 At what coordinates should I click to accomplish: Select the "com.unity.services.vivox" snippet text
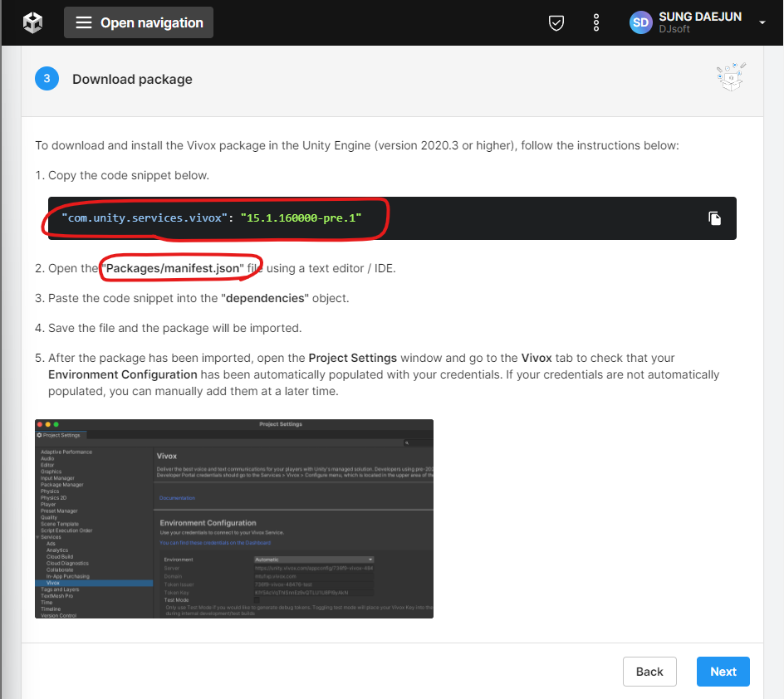coord(145,218)
